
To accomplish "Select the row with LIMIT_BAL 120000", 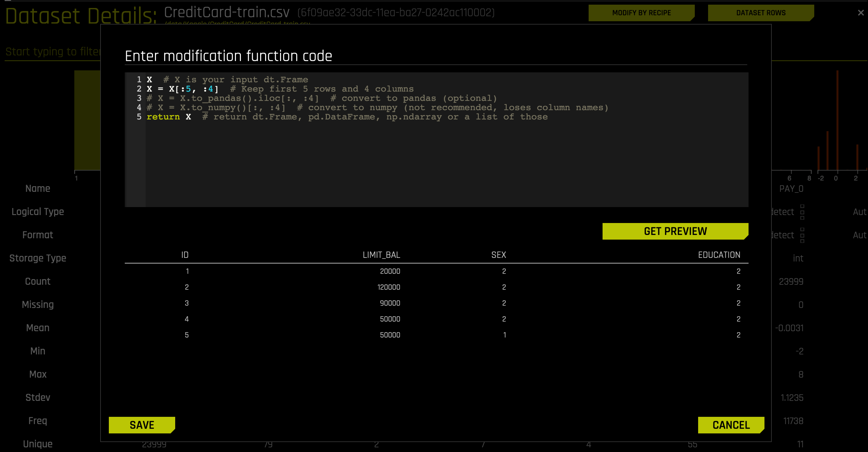I will pos(390,287).
